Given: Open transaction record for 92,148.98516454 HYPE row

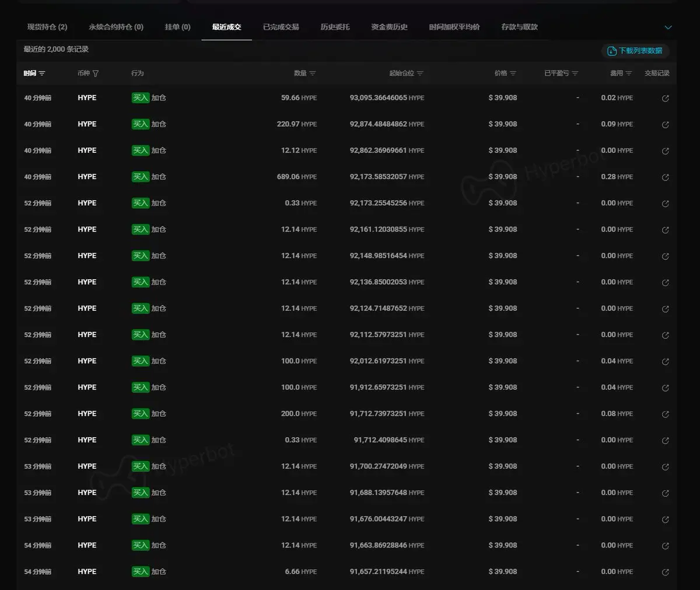Looking at the screenshot, I should click(665, 257).
